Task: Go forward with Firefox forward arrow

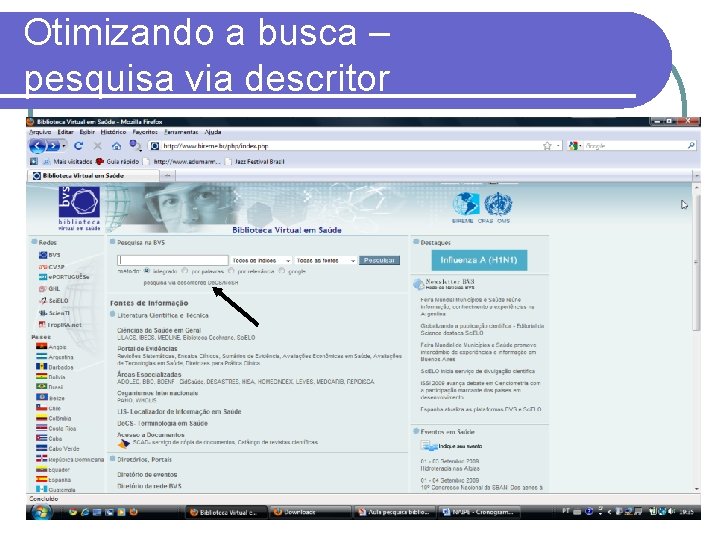Action: click(53, 146)
